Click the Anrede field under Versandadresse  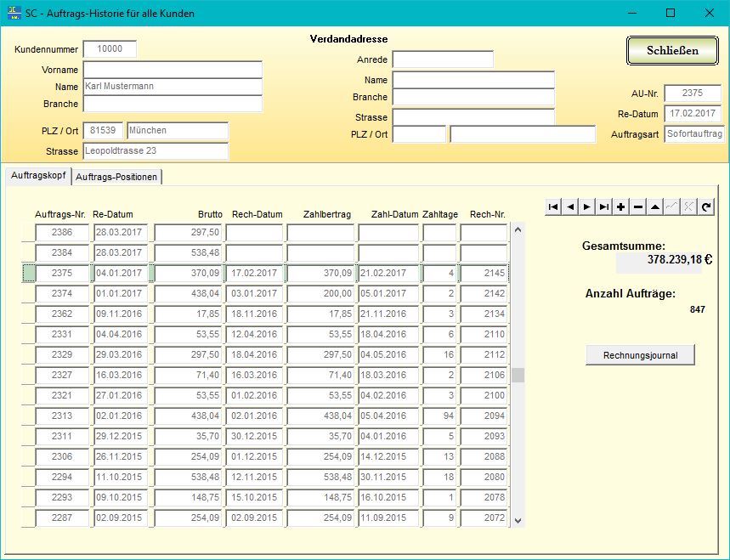tap(442, 59)
